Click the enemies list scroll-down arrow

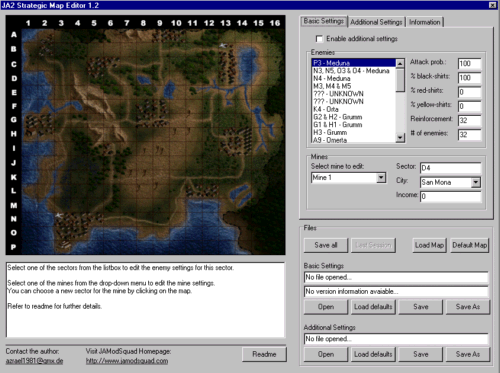pos(400,138)
